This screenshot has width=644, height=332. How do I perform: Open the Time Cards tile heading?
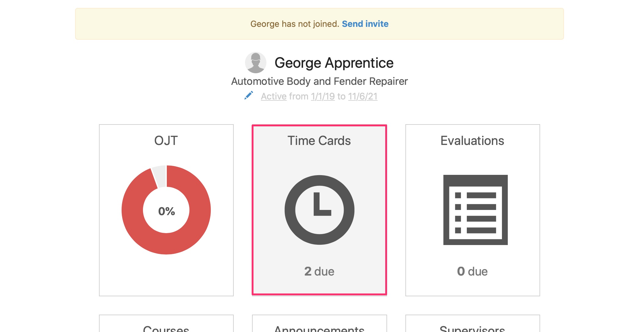319,141
